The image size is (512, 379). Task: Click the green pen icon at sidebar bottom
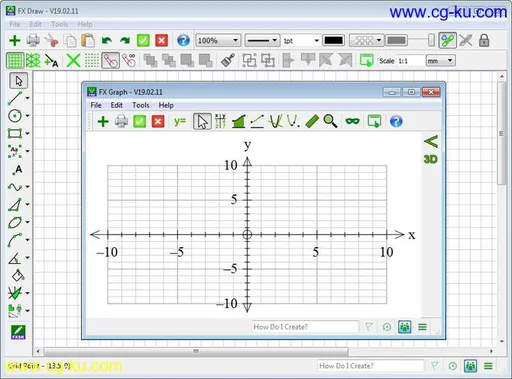coord(18,332)
